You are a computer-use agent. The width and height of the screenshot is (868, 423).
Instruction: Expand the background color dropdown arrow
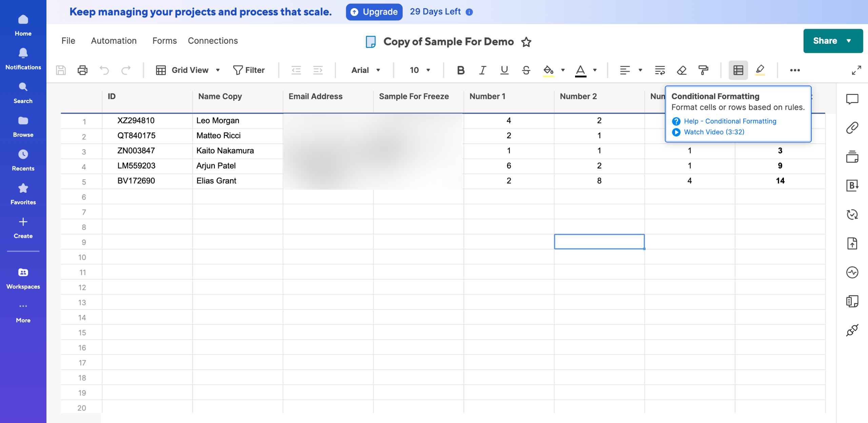[563, 70]
